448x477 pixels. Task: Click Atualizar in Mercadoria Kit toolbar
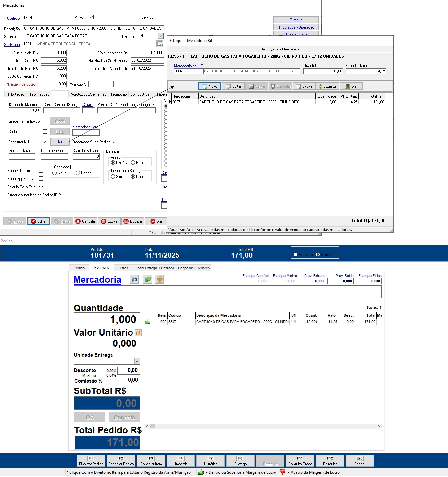328,86
